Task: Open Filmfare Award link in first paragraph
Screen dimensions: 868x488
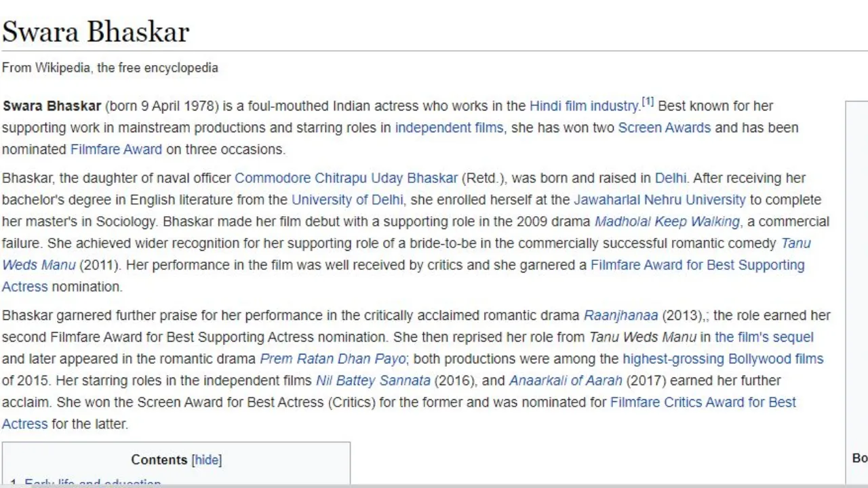Action: [x=116, y=149]
